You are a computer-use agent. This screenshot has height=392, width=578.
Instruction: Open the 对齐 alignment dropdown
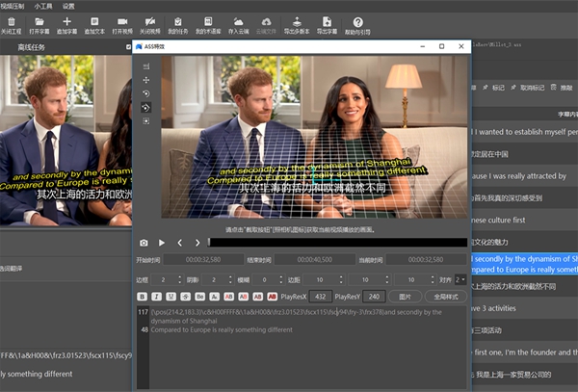[460, 278]
